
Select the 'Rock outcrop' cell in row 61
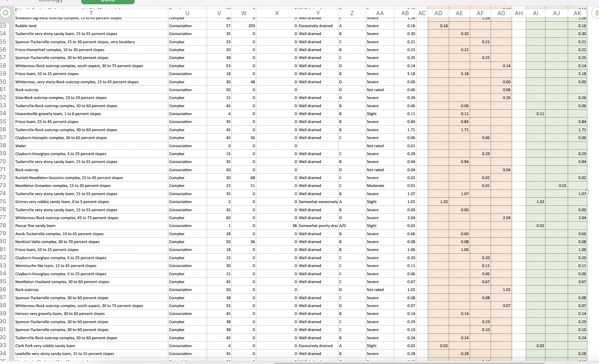click(x=27, y=90)
